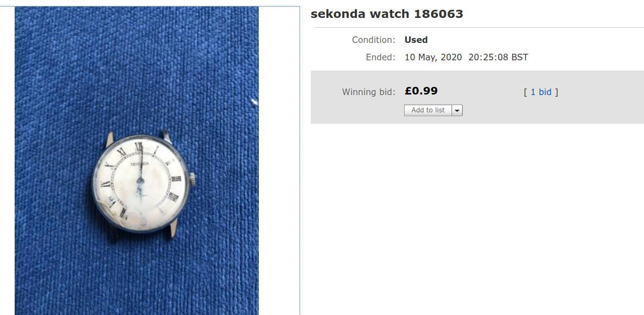Click the 20:25:08 BST end time
The height and width of the screenshot is (315, 644).
tap(498, 57)
